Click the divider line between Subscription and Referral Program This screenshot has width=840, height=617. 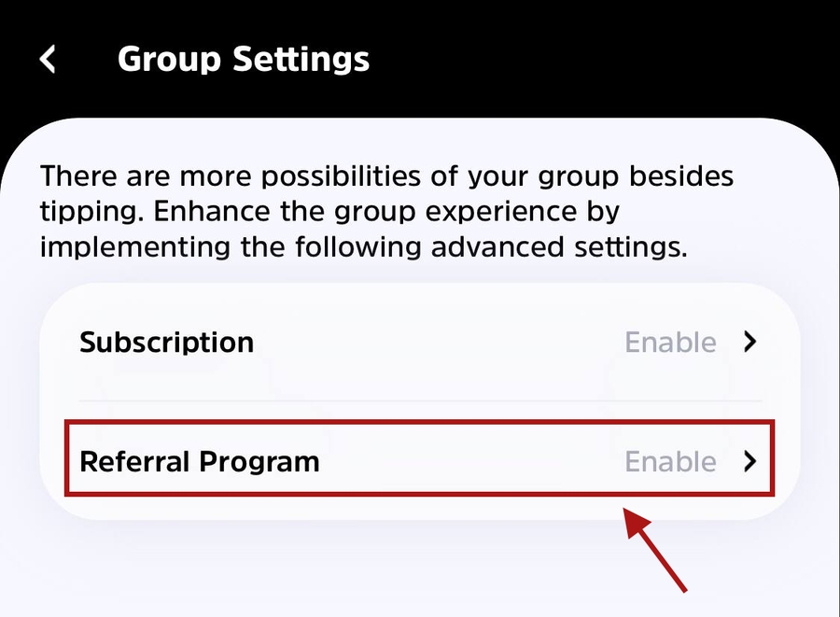tap(420, 401)
